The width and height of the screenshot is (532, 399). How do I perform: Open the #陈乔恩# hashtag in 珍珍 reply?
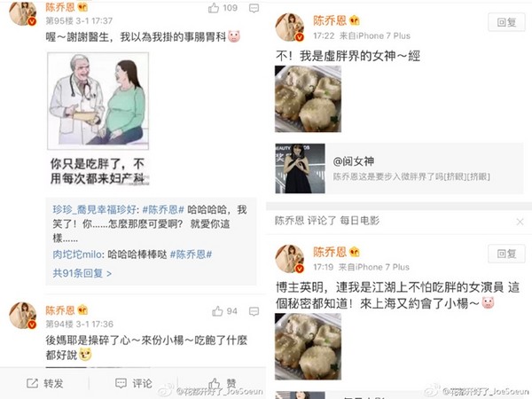(x=163, y=209)
